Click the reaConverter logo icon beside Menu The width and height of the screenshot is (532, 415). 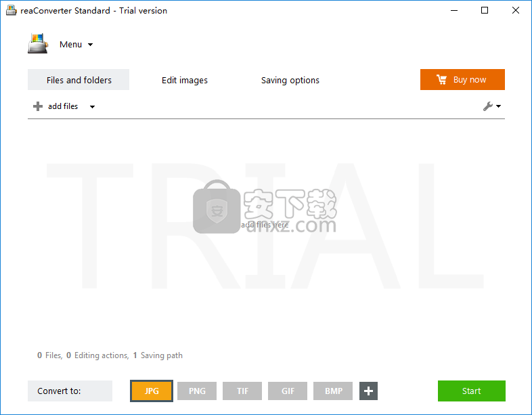[x=38, y=43]
